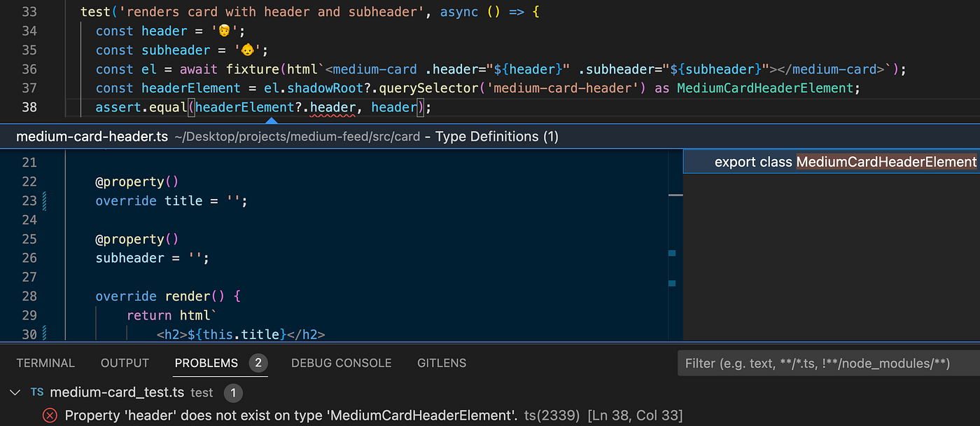The height and width of the screenshot is (426, 980).
Task: Click line number 38 in the editor
Action: (x=29, y=106)
